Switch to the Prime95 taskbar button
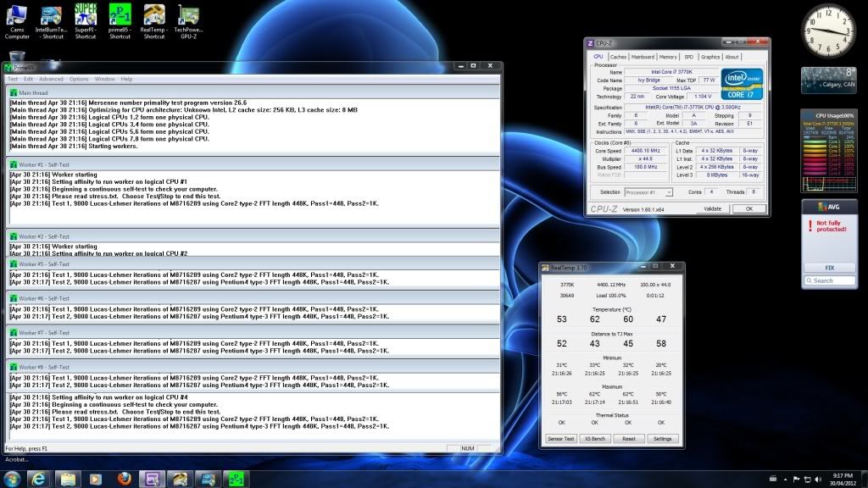The width and height of the screenshot is (868, 488). click(x=236, y=479)
